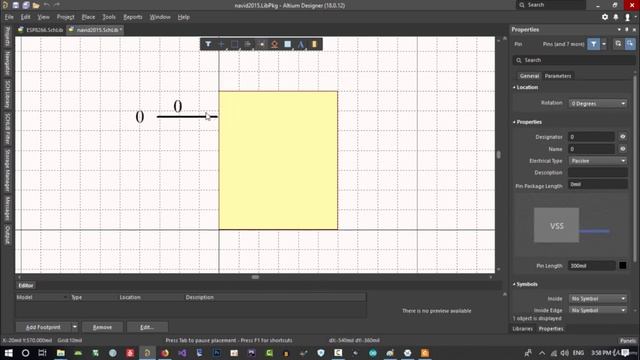
Task: Pin the Properties panel
Action: pyautogui.click(x=627, y=29)
